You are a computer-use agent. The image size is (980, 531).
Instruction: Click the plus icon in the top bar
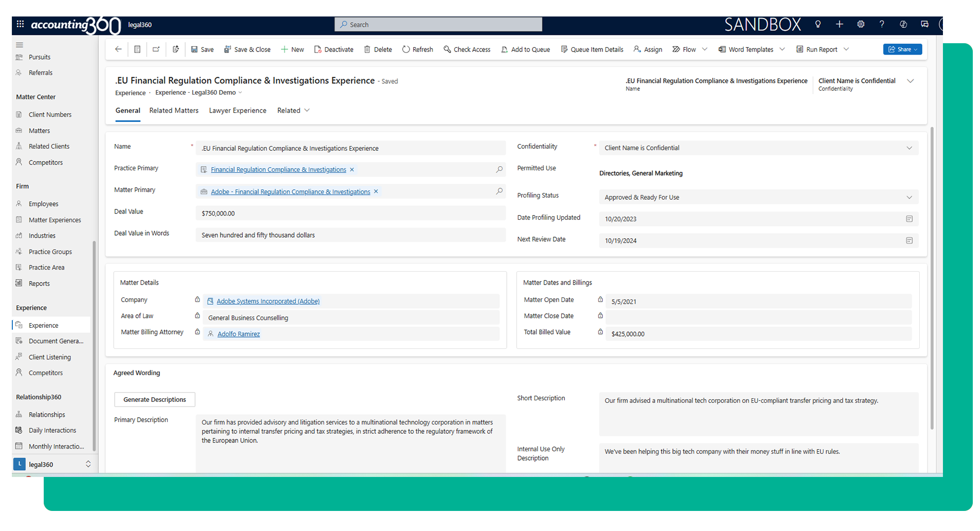[x=839, y=24]
